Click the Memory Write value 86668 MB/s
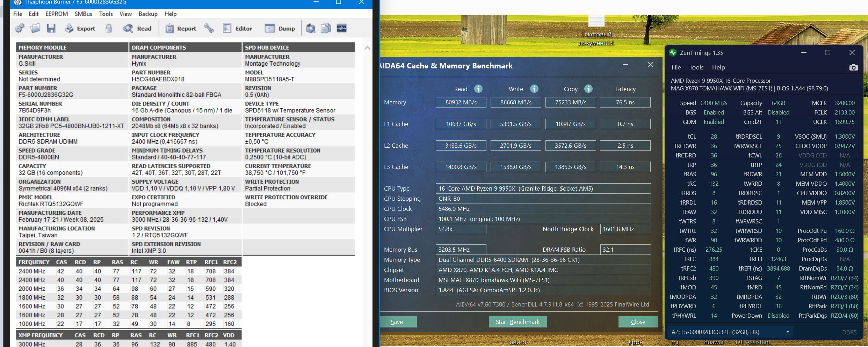Viewport: 868px width, 347px height. (516, 102)
